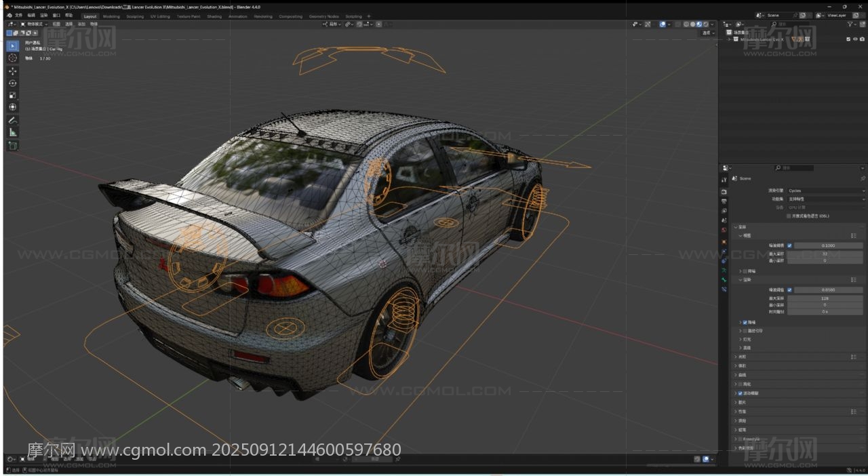Select the Move tool
Screen dimensions: 868x476
click(x=12, y=71)
